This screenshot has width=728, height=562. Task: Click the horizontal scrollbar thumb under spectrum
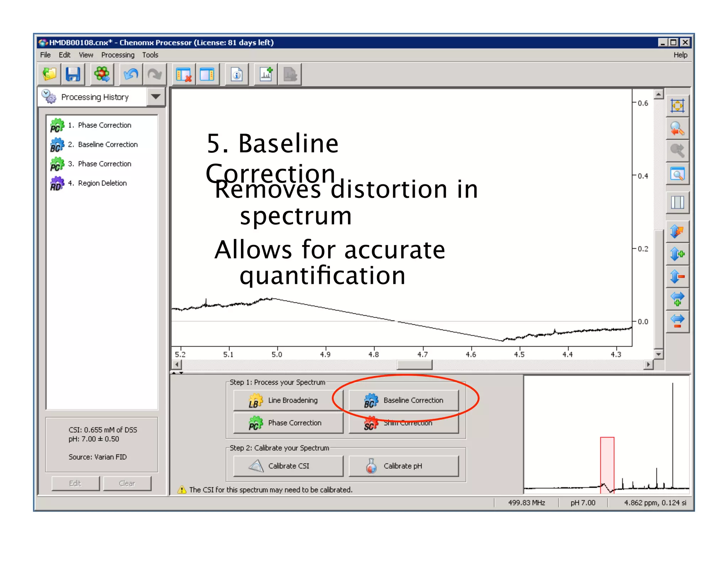point(414,364)
